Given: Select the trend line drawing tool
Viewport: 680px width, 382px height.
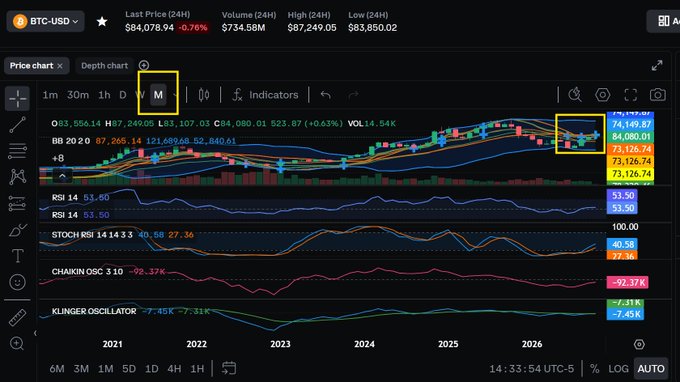Looking at the screenshot, I should click(17, 125).
